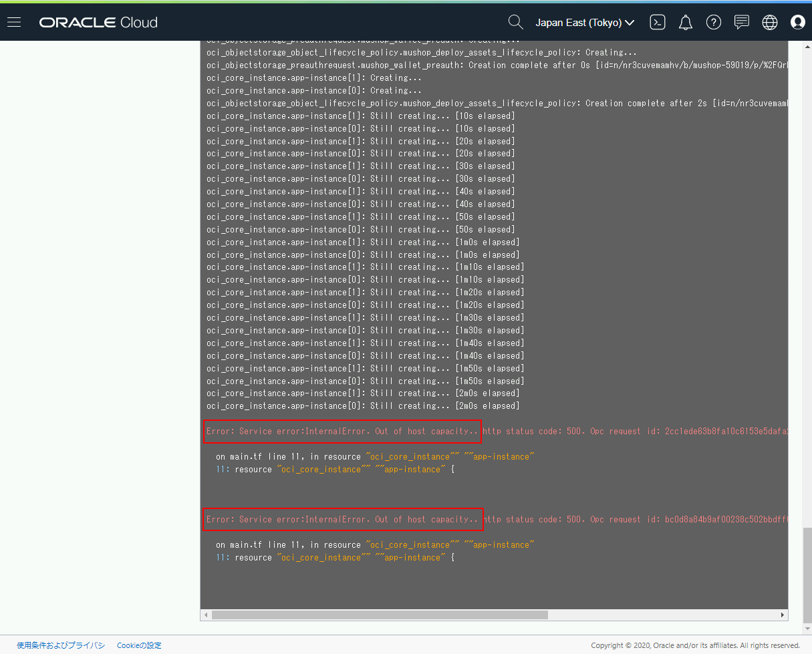Click the first 'Out of host capacity' error line
The image size is (812, 654).
point(497,432)
